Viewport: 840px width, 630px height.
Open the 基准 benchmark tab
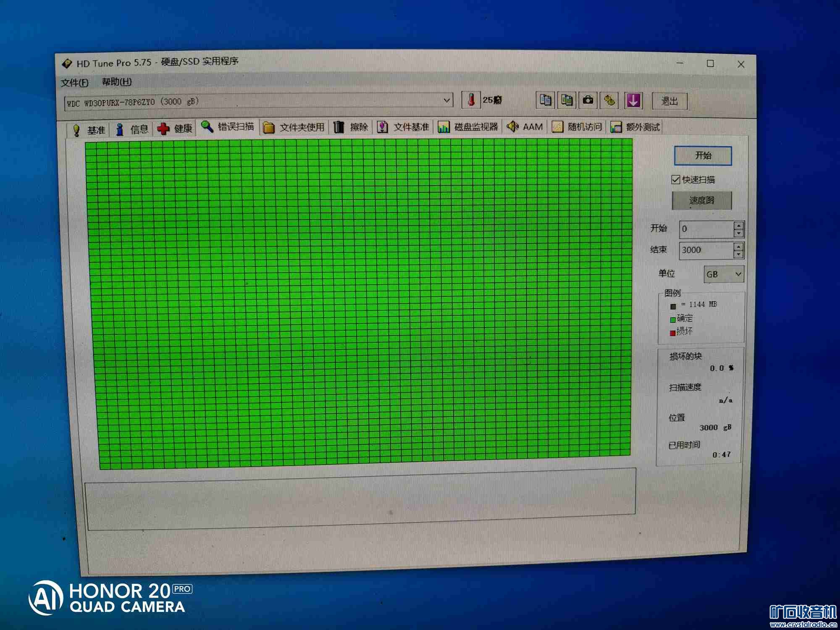pyautogui.click(x=89, y=129)
